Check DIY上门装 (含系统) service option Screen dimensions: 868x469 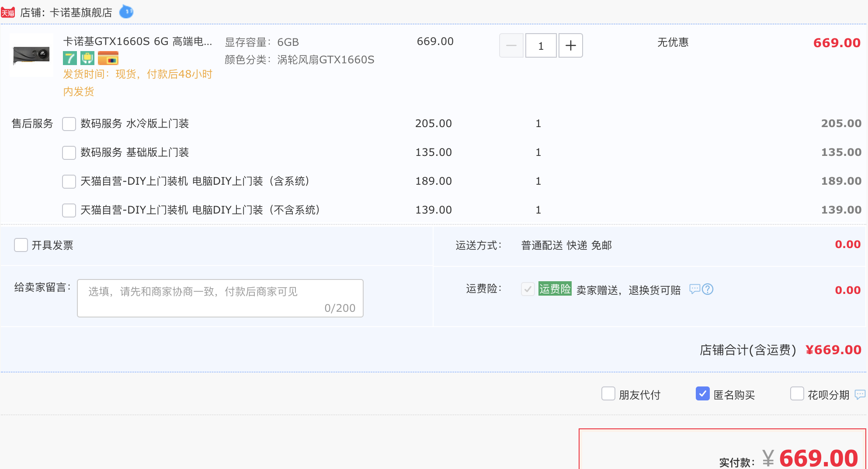(69, 182)
